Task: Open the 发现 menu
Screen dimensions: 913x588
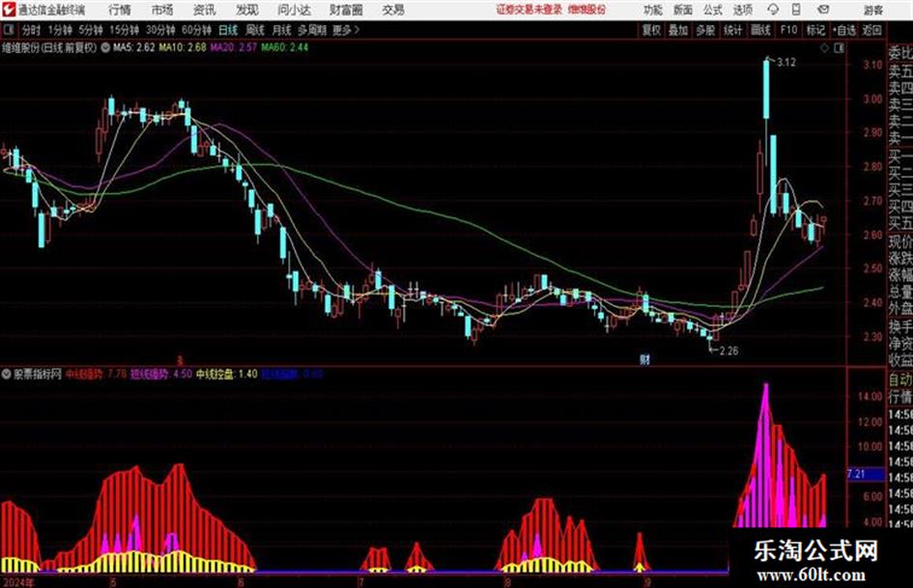Action: click(x=247, y=10)
